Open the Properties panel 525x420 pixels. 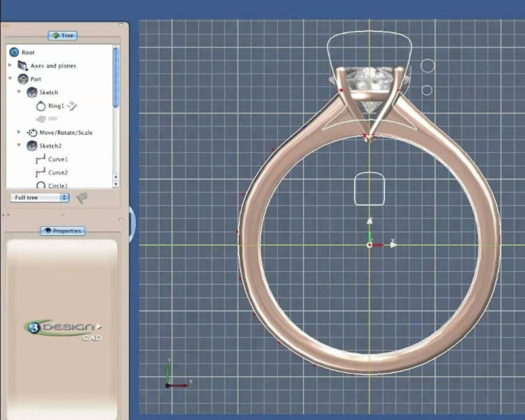62,231
